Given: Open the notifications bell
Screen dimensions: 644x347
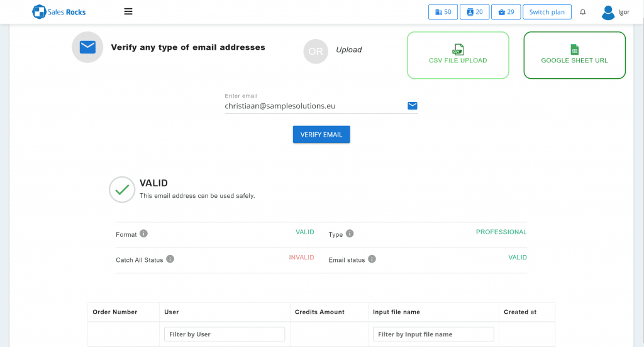Looking at the screenshot, I should tap(583, 12).
